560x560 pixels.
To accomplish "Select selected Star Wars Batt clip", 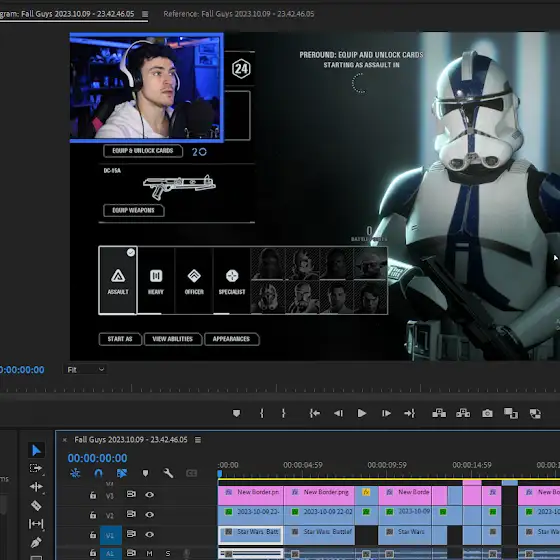I will 251,535.
